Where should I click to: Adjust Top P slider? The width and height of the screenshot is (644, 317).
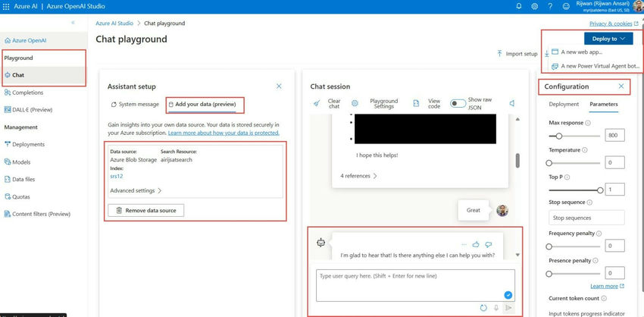(575, 190)
